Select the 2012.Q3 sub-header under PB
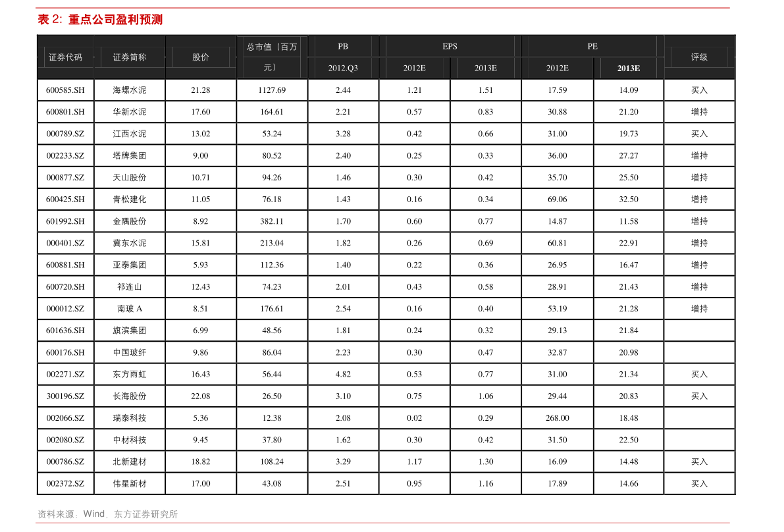This screenshot has width=784, height=532. (x=343, y=68)
